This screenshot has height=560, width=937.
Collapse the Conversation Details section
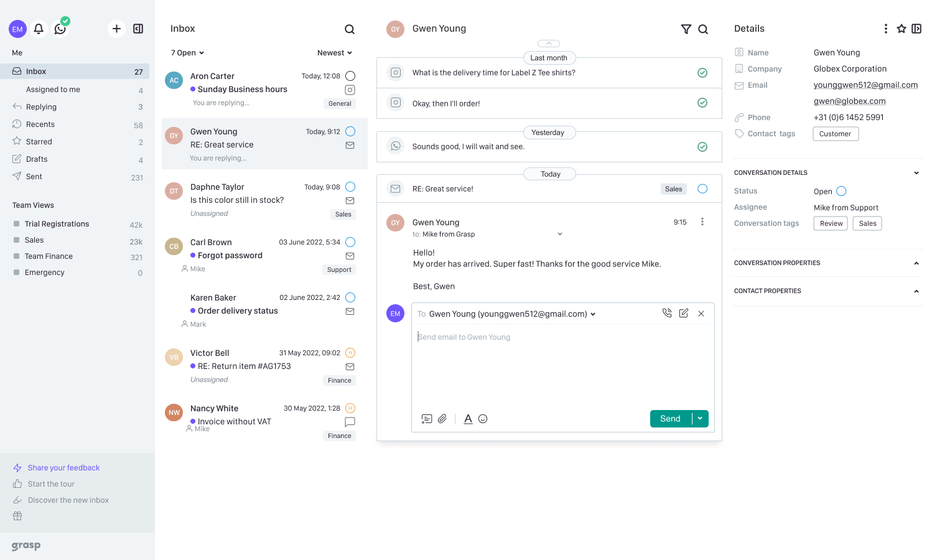pyautogui.click(x=916, y=172)
